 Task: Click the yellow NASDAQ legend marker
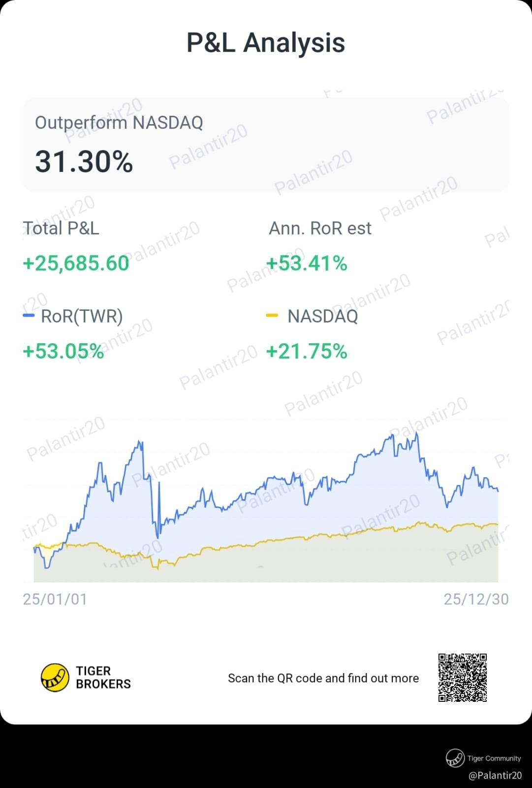272,316
